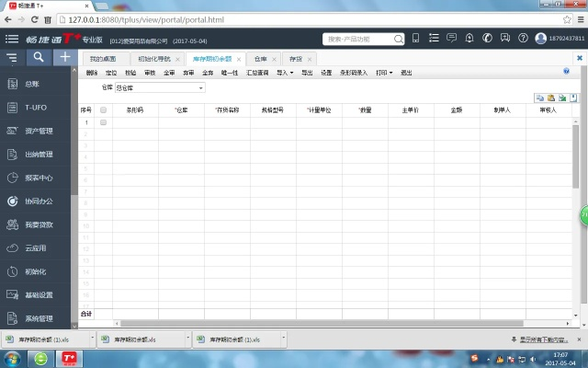This screenshot has height=368, width=588.
Task: Click the task list icon in header
Action: coord(434,38)
